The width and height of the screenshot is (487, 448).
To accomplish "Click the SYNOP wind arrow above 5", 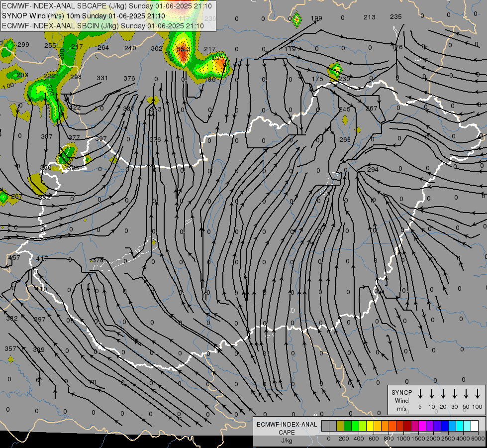I will (x=420, y=394).
